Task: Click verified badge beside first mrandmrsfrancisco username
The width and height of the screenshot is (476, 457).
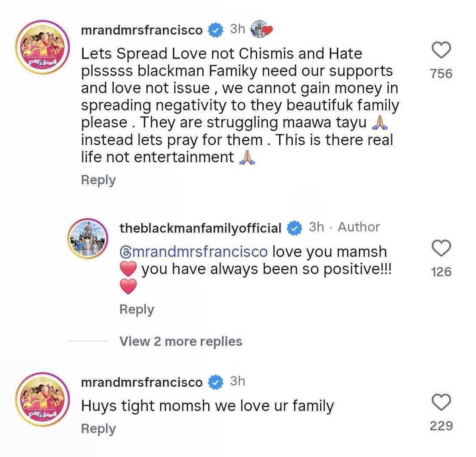Action: click(216, 30)
